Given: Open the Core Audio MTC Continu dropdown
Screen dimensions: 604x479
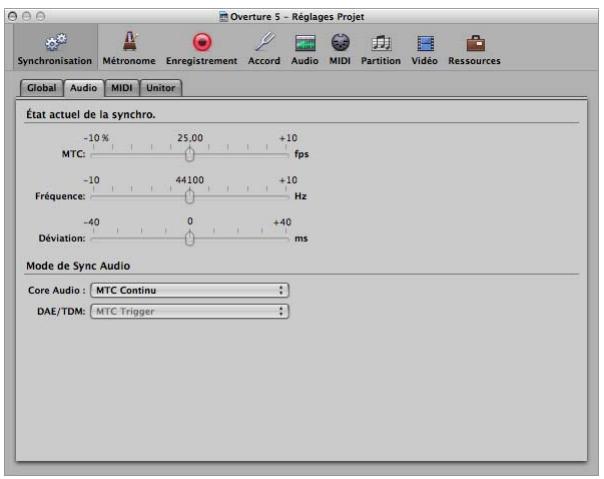Looking at the screenshot, I should (x=190, y=290).
